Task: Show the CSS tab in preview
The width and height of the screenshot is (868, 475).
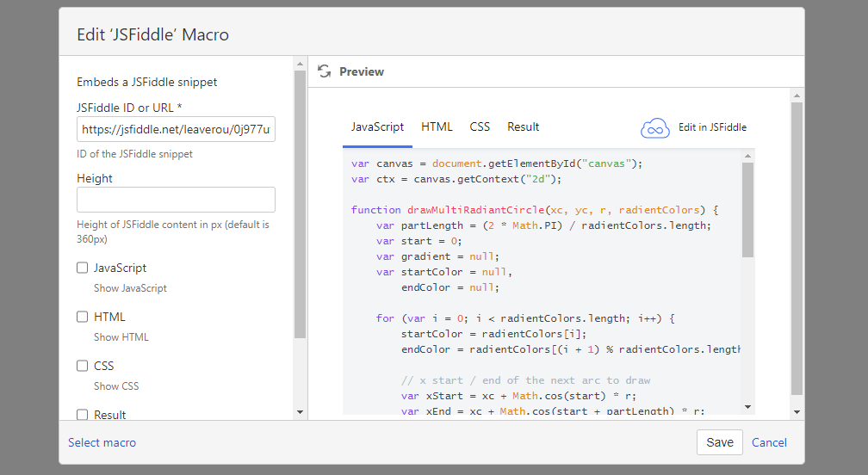Action: 480,126
